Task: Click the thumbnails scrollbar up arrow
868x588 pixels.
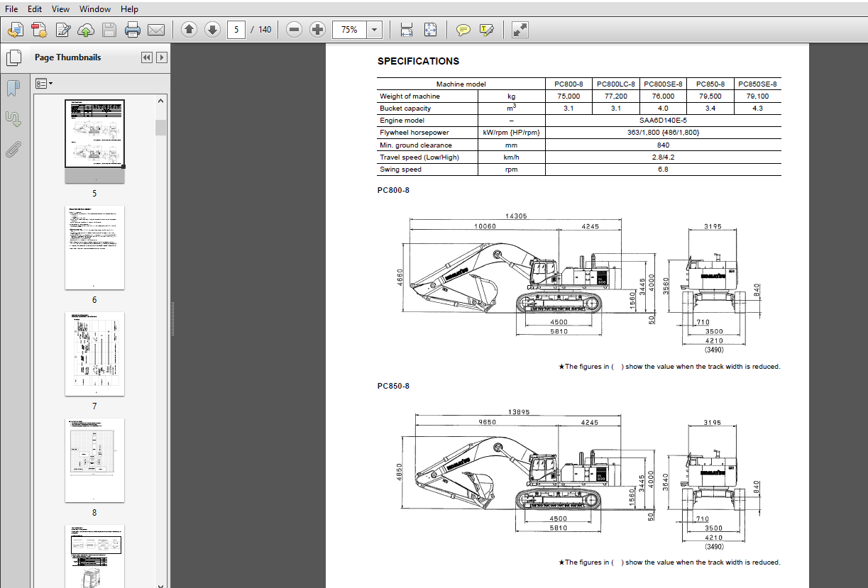Action: pyautogui.click(x=161, y=101)
